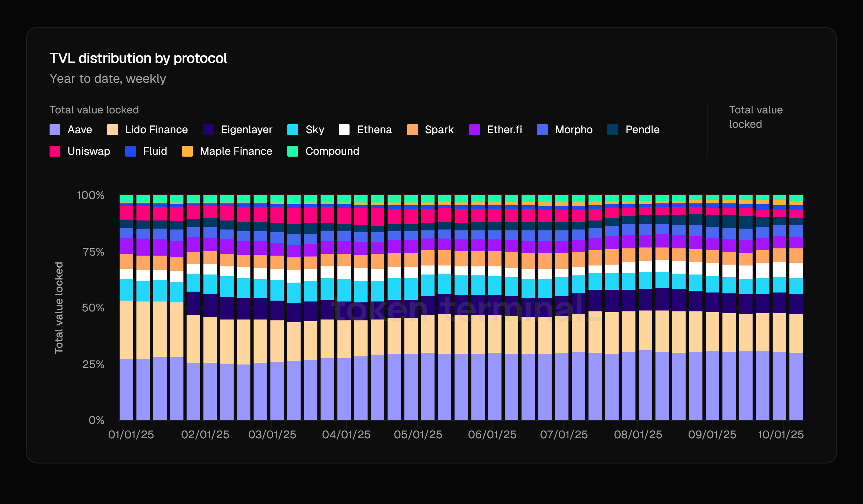Viewport: 863px width, 504px height.
Task: Click the 07/01/25 x-axis date label
Action: pos(564,434)
